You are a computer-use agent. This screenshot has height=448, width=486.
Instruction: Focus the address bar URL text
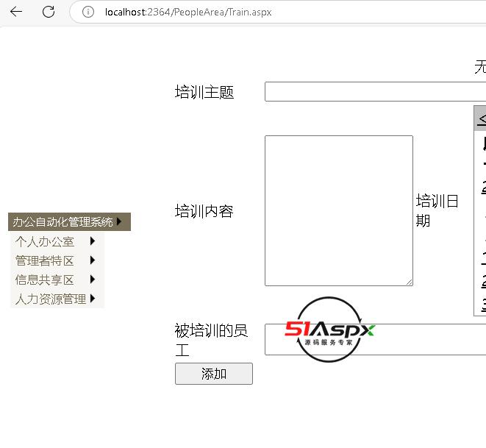pyautogui.click(x=188, y=12)
